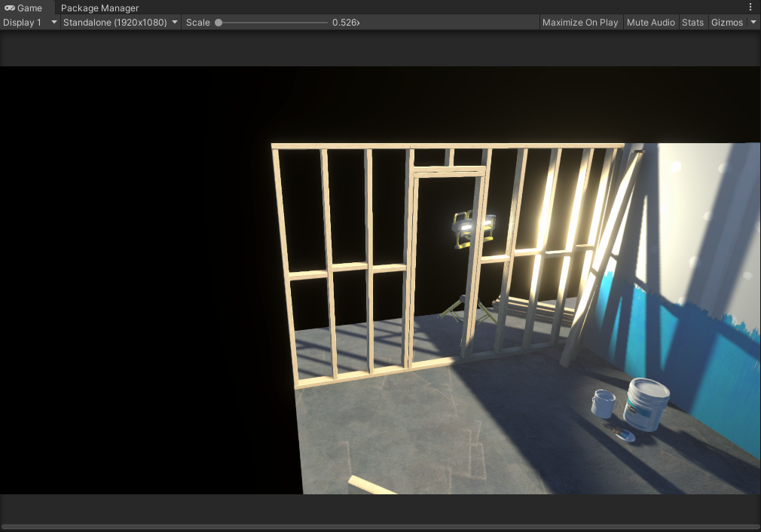Open the Display 1 dropdown
This screenshot has height=532, width=761.
coord(29,23)
